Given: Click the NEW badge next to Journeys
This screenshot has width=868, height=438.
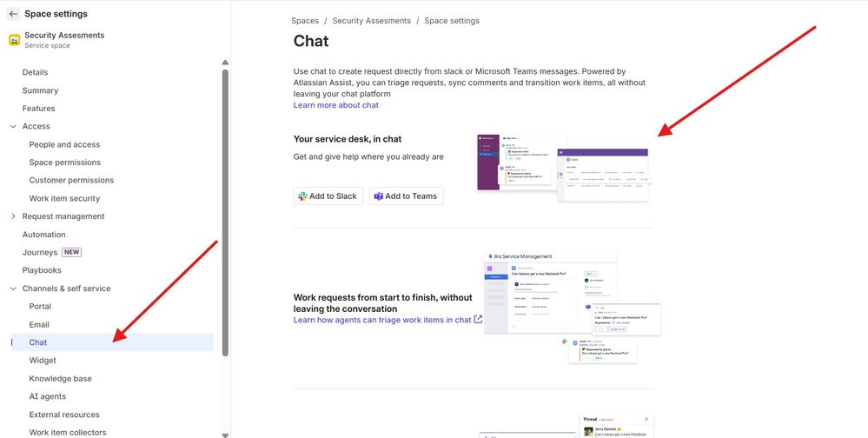Looking at the screenshot, I should [x=72, y=252].
